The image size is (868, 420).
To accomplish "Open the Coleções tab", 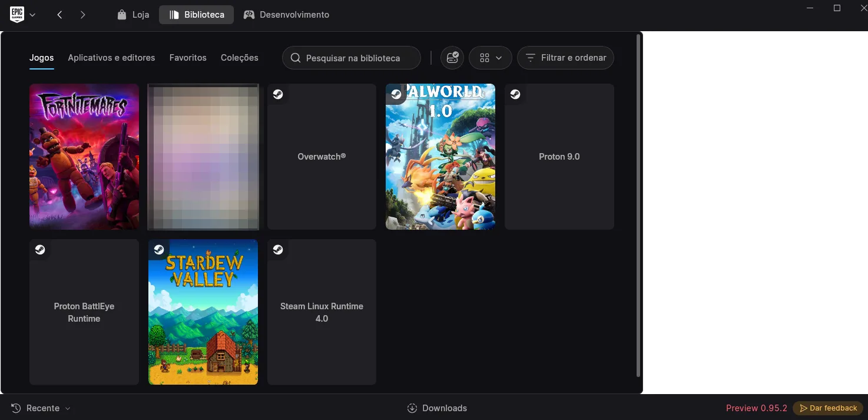I will [x=240, y=58].
